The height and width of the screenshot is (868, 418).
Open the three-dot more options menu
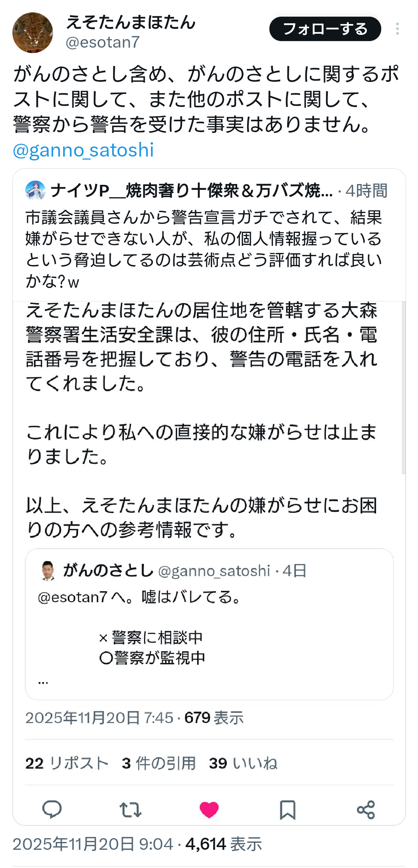pyautogui.click(x=397, y=29)
